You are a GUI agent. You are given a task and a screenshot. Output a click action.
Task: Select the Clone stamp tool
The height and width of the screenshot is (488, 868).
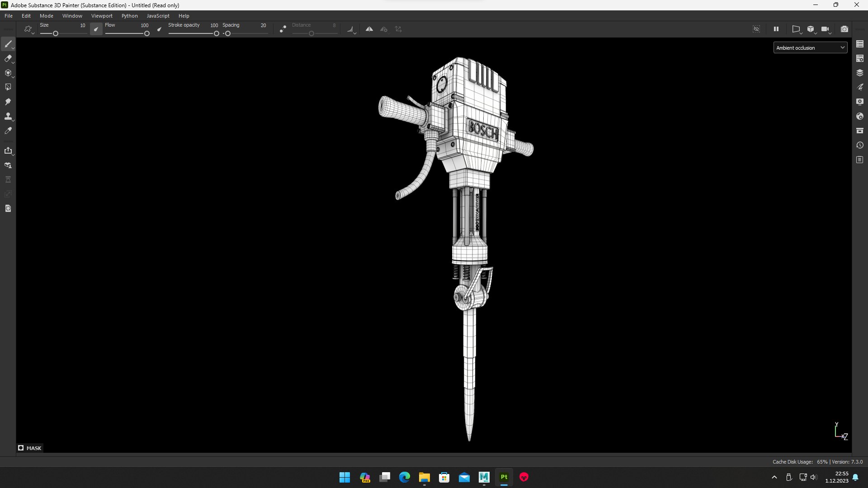tap(8, 116)
